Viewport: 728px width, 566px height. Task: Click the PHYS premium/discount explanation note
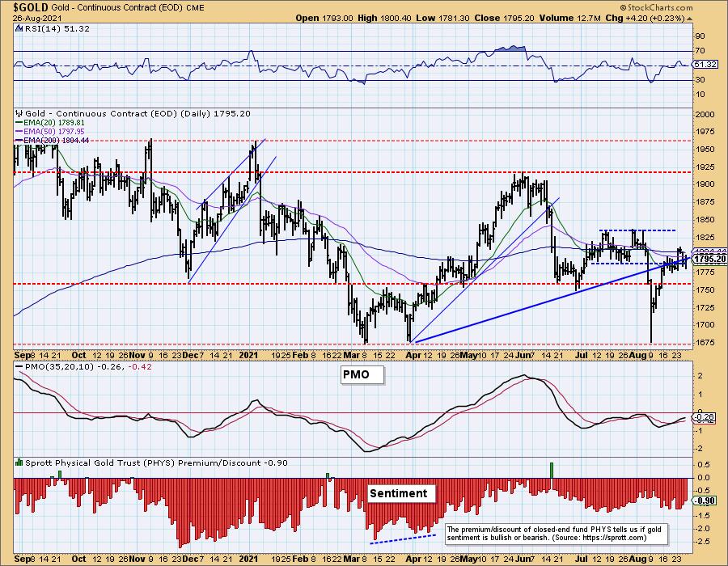pos(557,534)
